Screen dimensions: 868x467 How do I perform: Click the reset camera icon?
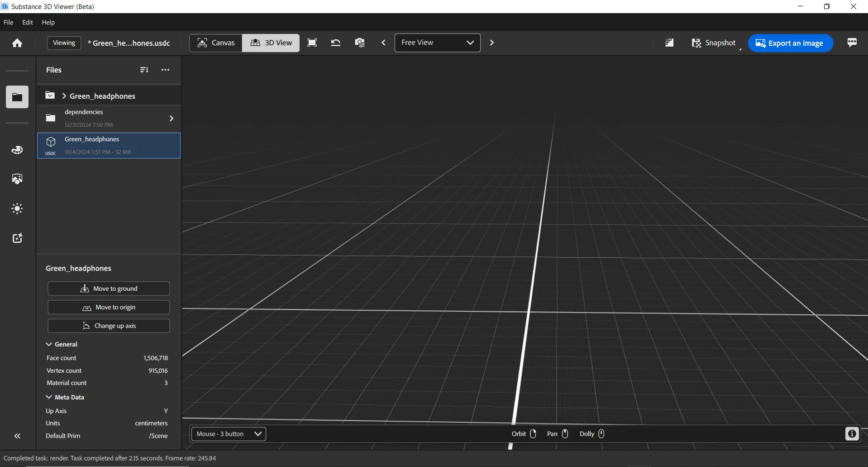pyautogui.click(x=336, y=43)
